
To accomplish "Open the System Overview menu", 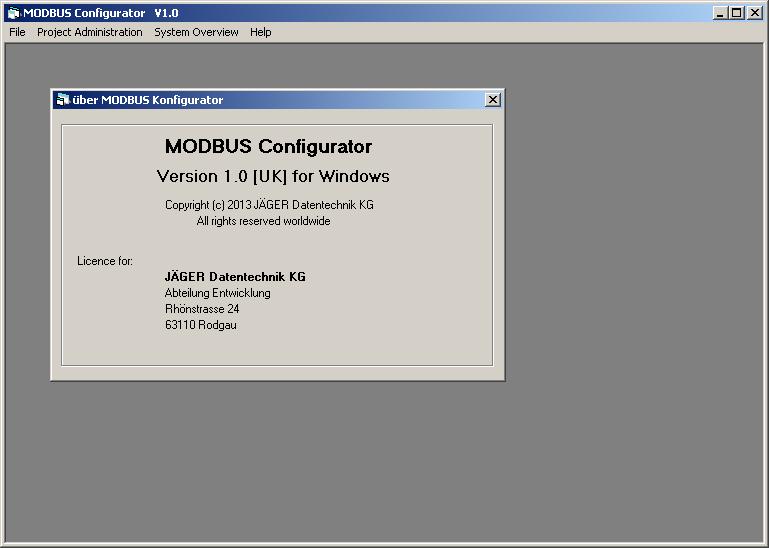I will pyautogui.click(x=196, y=32).
